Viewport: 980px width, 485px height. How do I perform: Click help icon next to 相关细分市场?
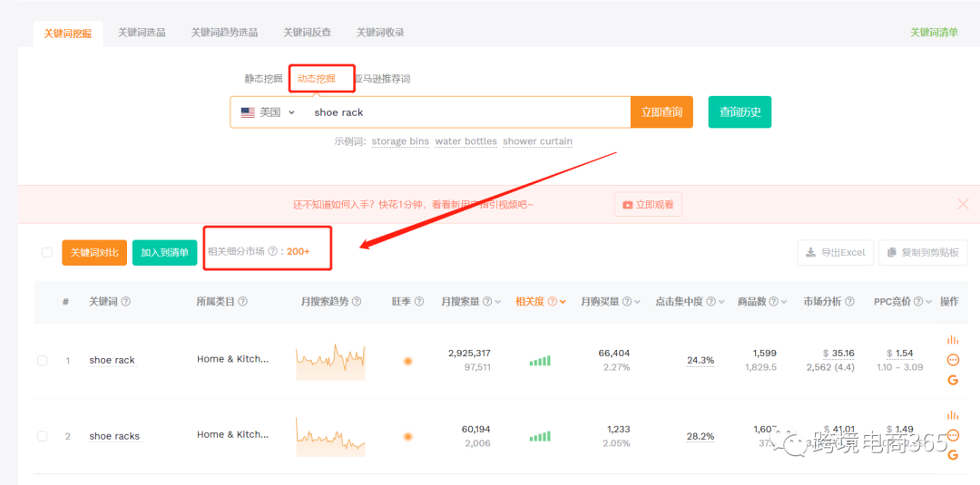272,251
